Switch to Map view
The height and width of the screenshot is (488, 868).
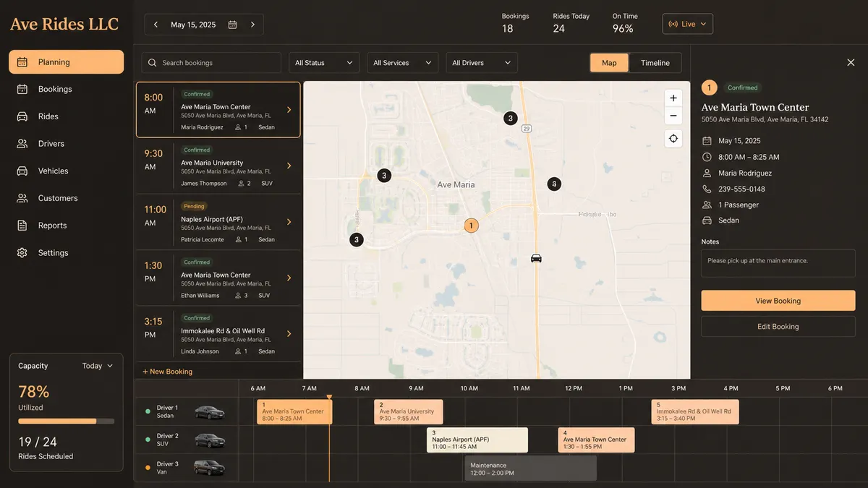click(x=609, y=63)
